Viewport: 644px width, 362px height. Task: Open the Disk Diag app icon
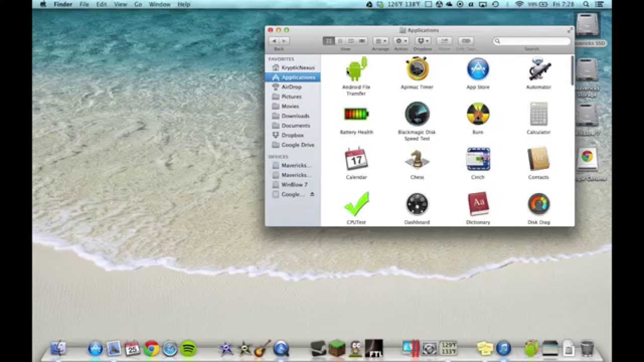pyautogui.click(x=539, y=204)
